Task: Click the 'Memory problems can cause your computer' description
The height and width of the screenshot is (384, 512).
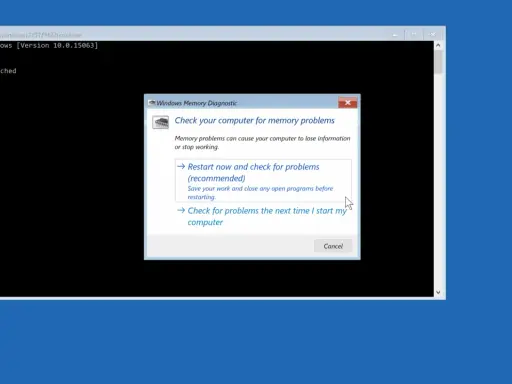Action: point(262,142)
